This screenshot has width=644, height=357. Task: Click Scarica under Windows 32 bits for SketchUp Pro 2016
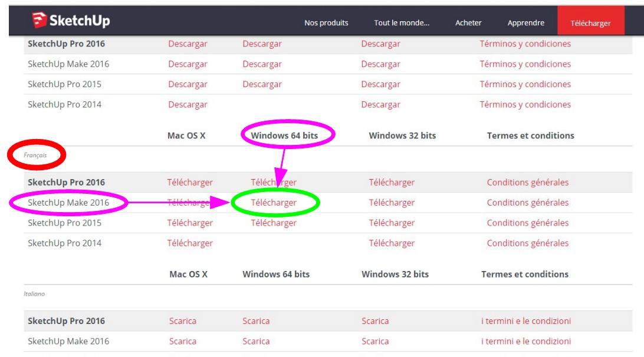tap(375, 321)
